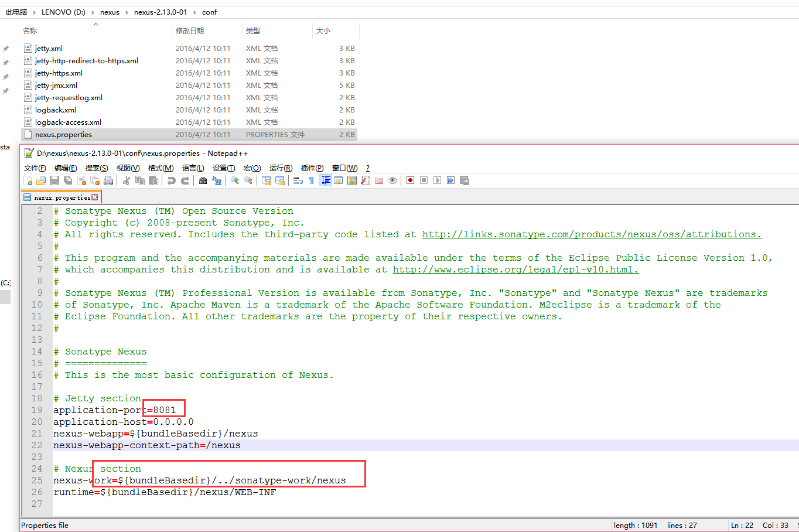
Task: Stop macro recording via toolbar
Action: [424, 180]
